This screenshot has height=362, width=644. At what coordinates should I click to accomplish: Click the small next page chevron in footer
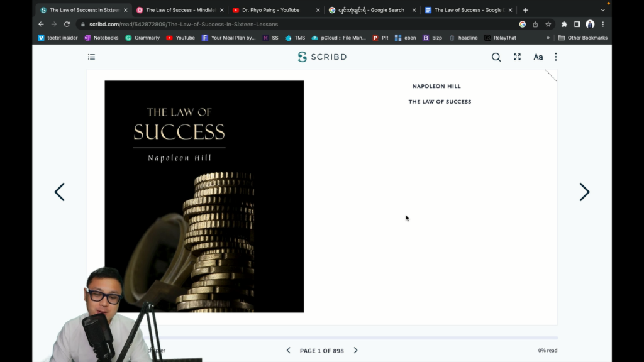[x=356, y=351]
